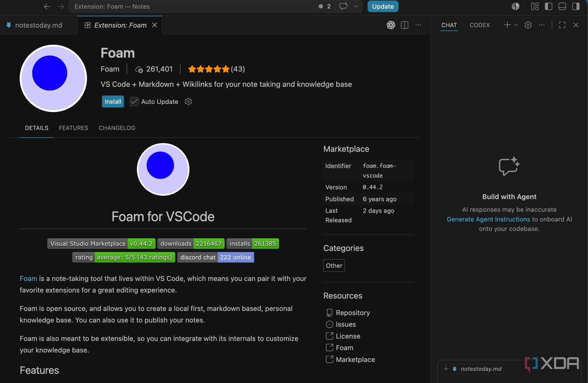Open the Repository resource link
Image resolution: width=588 pixels, height=383 pixels.
click(x=353, y=313)
